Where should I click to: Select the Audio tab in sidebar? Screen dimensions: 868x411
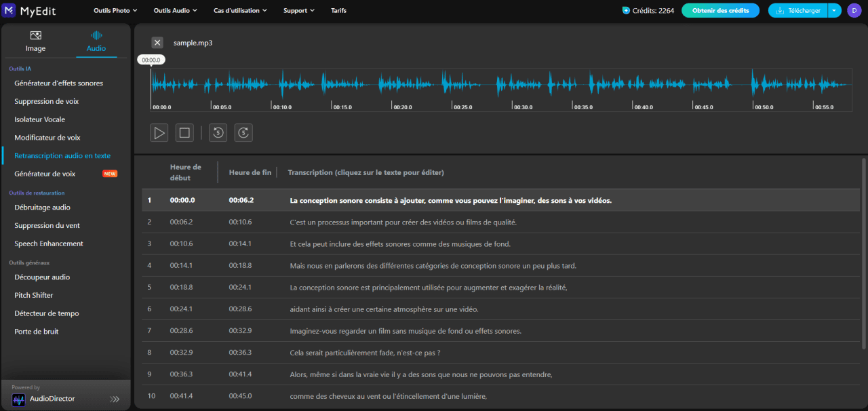(96, 41)
